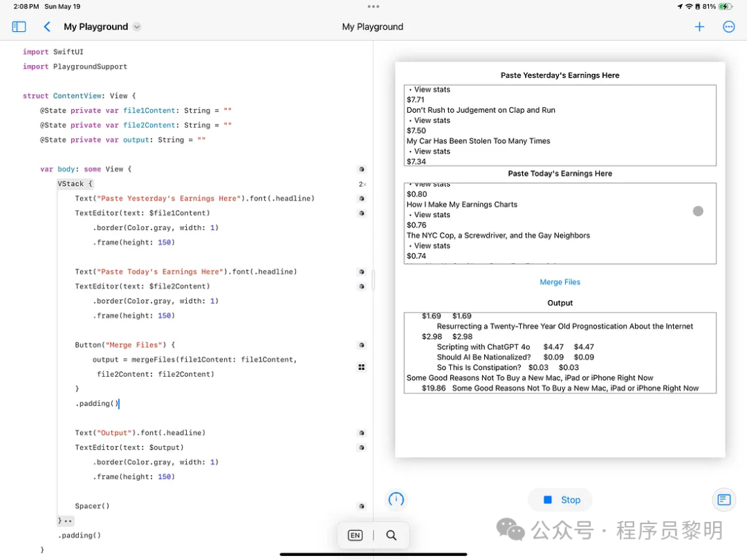Image resolution: width=747 pixels, height=560 pixels.
Task: Click the Spacer() code text
Action: pos(92,506)
